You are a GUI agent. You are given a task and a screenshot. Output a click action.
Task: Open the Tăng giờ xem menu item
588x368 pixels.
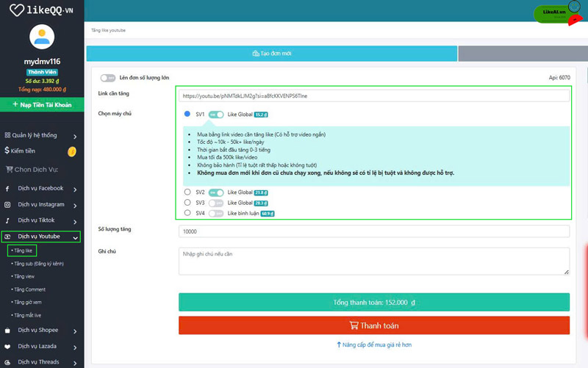click(x=26, y=303)
